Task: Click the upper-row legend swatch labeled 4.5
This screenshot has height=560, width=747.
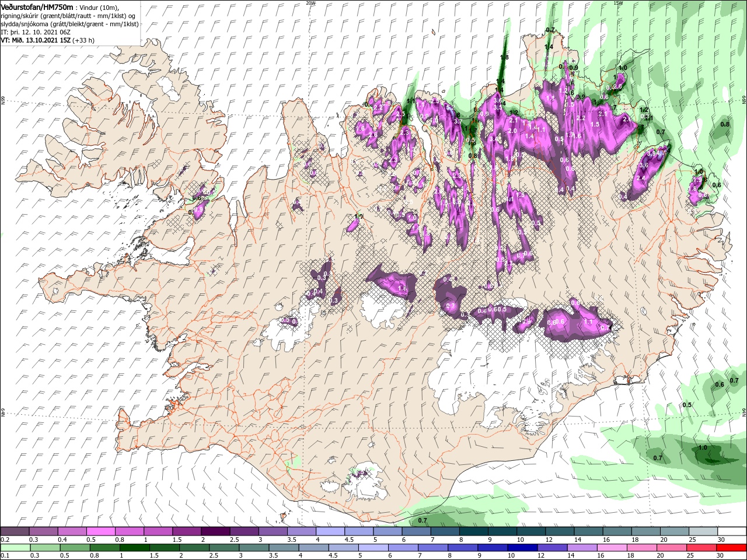Action: click(x=359, y=531)
